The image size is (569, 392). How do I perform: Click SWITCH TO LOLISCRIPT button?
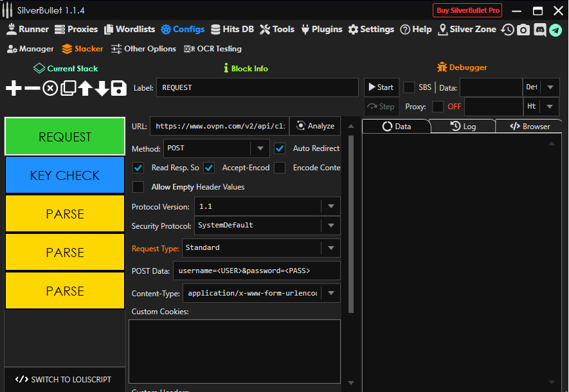64,380
